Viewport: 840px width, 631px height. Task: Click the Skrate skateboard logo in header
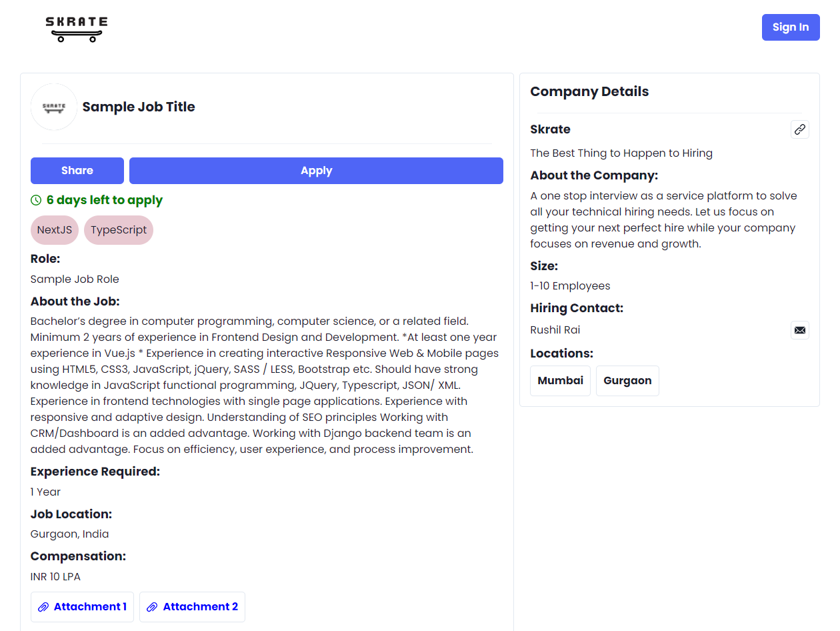coord(76,29)
